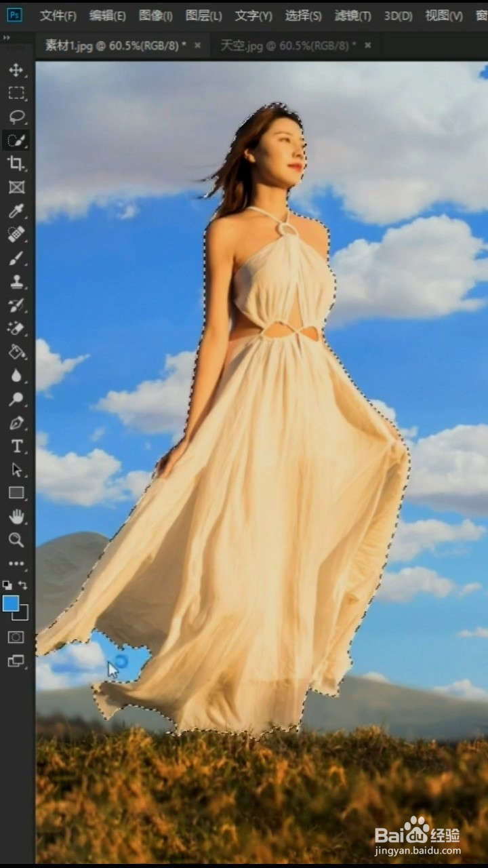Screen dimensions: 488x868
Task: Select the Zoom tool
Action: point(16,540)
